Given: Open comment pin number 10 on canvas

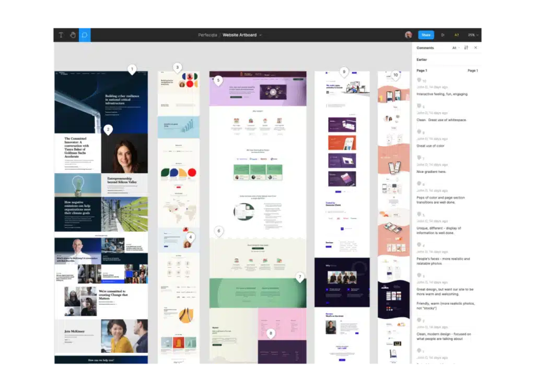Looking at the screenshot, I should (x=396, y=75).
